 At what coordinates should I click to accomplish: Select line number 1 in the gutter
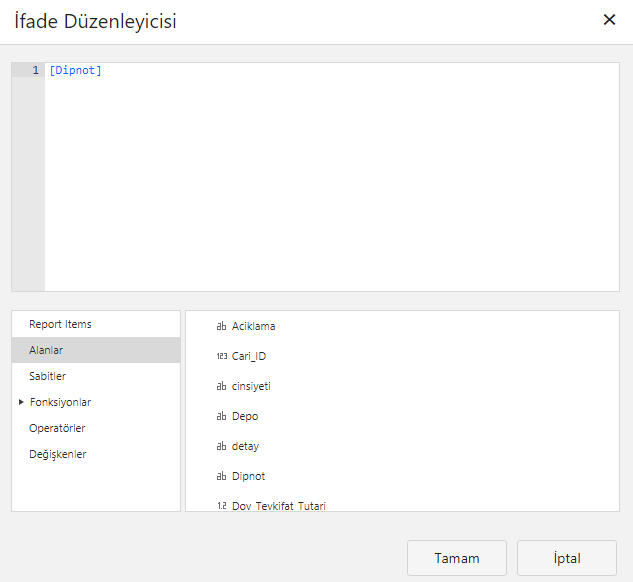pyautogui.click(x=35, y=70)
